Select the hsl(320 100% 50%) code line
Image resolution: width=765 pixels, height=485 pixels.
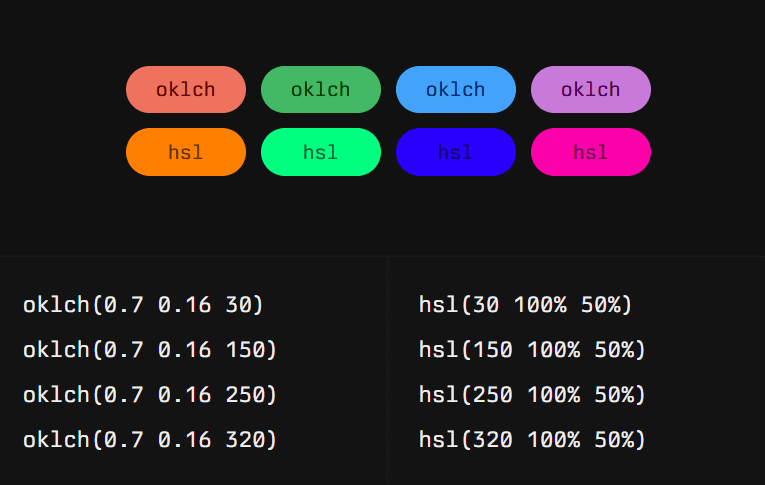(x=532, y=439)
